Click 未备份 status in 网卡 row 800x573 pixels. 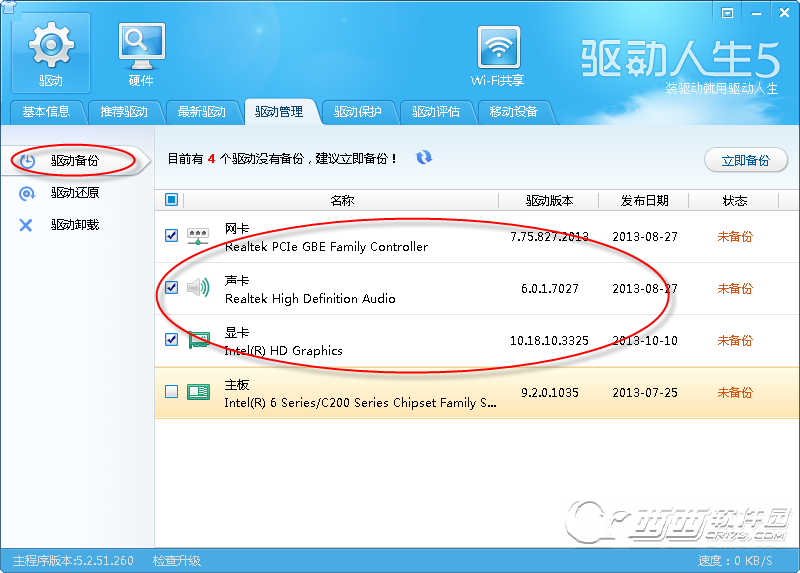click(735, 237)
